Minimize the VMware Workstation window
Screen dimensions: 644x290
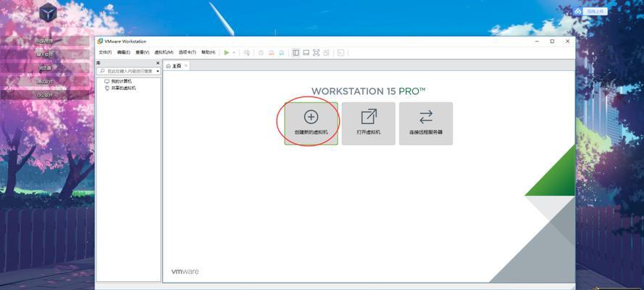point(538,41)
